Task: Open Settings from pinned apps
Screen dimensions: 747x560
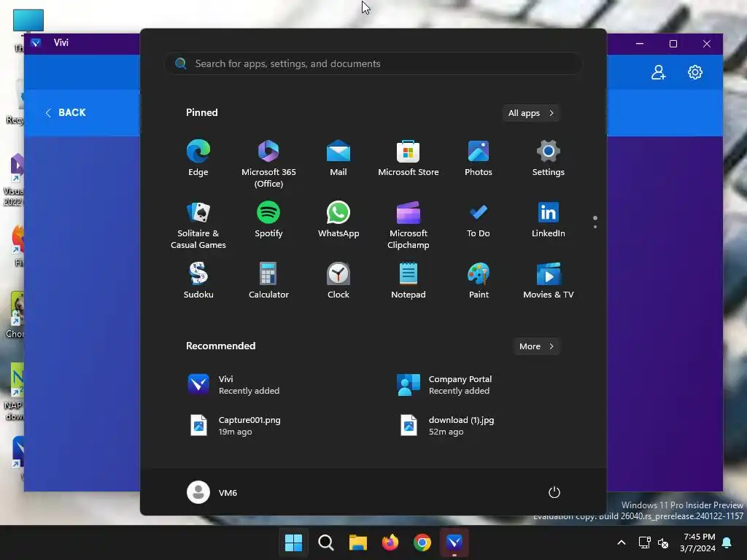Action: 549,158
